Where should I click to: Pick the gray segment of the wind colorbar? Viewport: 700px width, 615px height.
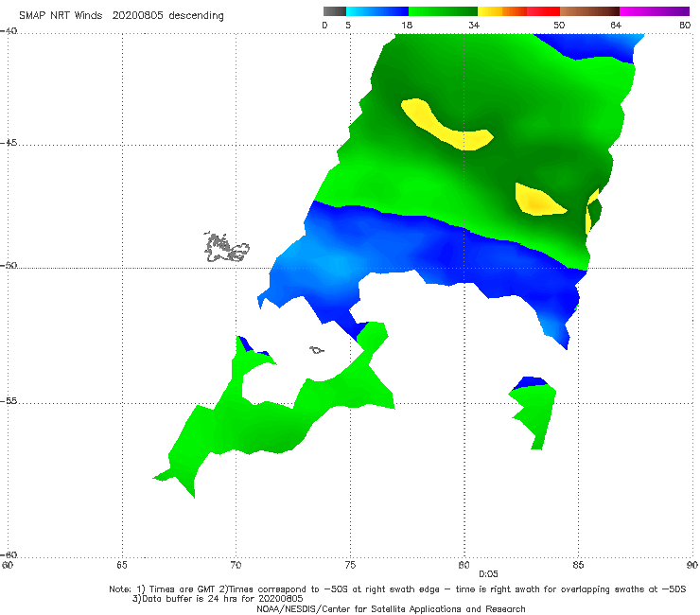[335, 11]
